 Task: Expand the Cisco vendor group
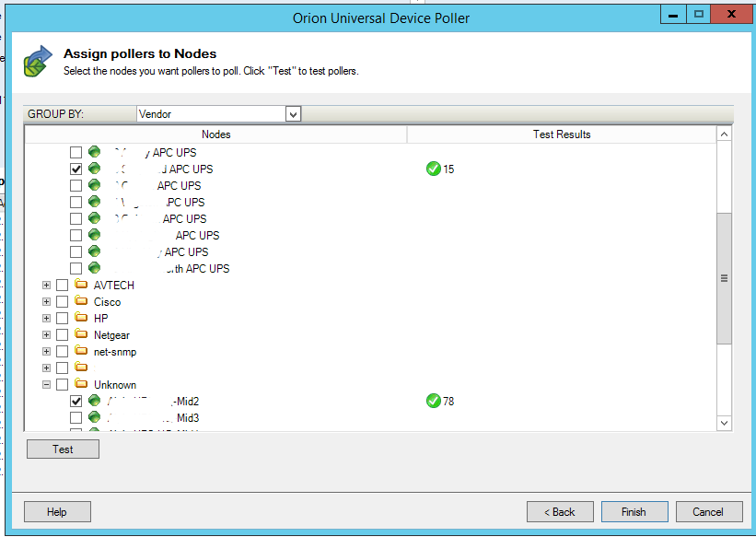point(46,301)
